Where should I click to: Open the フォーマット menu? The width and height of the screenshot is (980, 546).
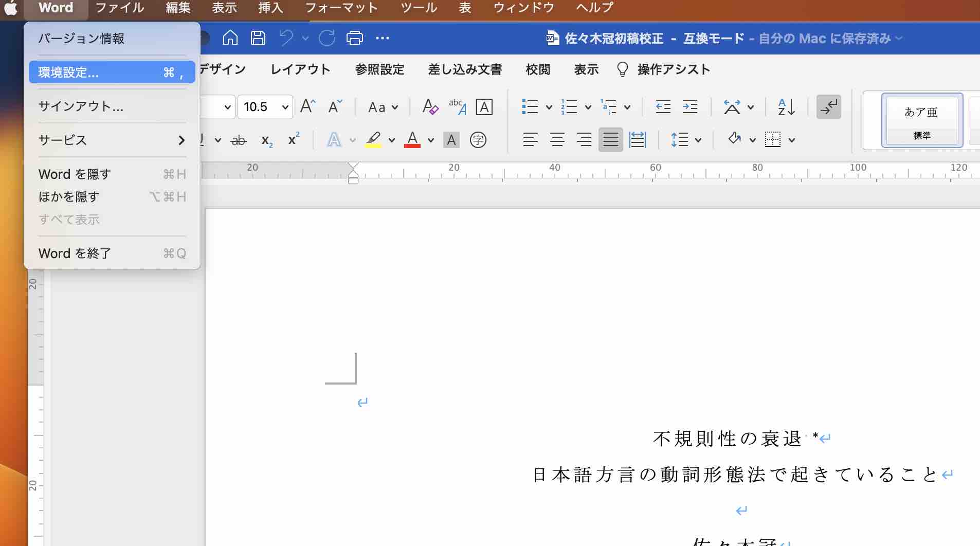click(x=341, y=8)
